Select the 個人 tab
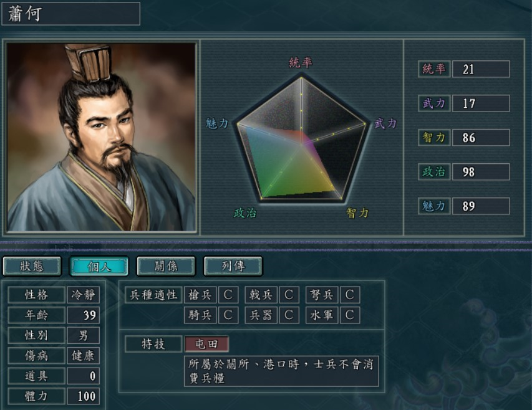The image size is (532, 410). [99, 266]
